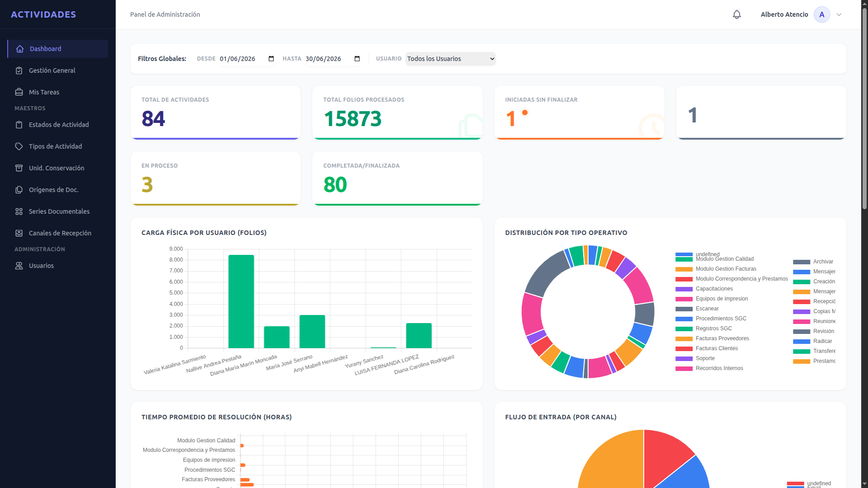Click the user avatar circle with letter A

click(822, 14)
